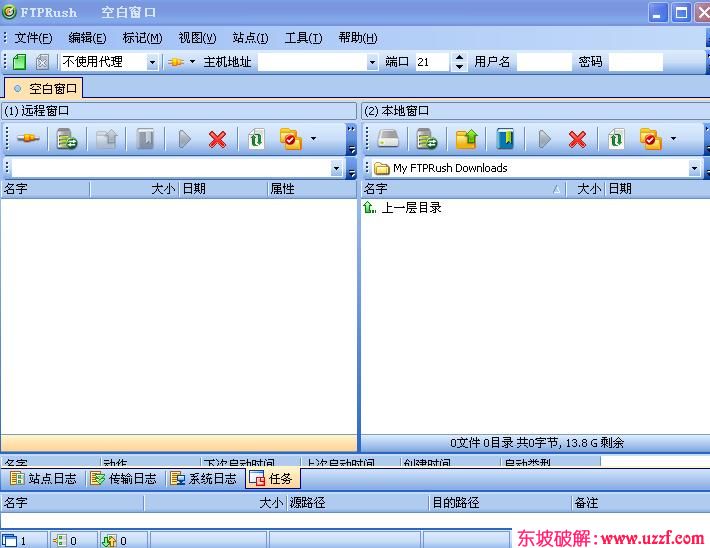Click the drive icon in local pane
The height and width of the screenshot is (548, 710).
(x=388, y=139)
